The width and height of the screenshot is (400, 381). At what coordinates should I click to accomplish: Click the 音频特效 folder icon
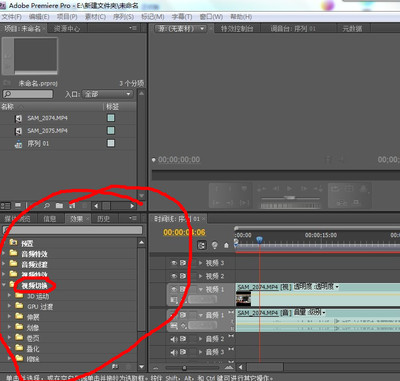coord(13,253)
